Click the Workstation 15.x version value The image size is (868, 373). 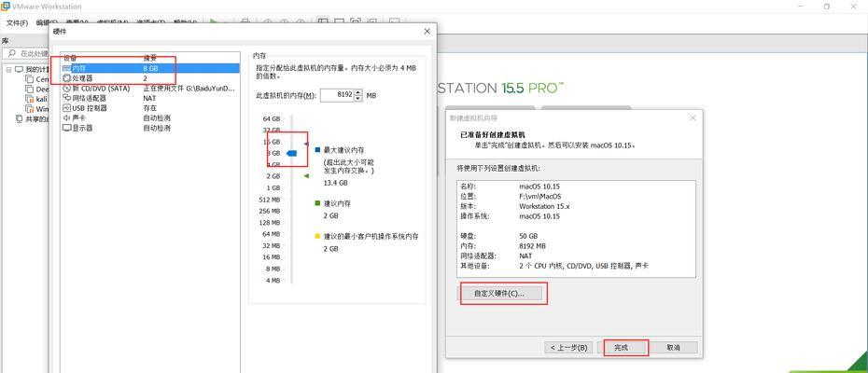pos(544,206)
